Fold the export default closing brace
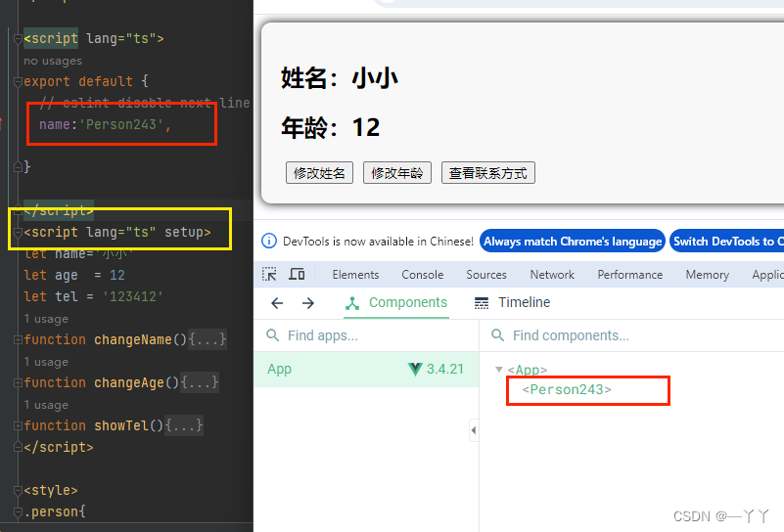The width and height of the screenshot is (784, 532). click(18, 167)
